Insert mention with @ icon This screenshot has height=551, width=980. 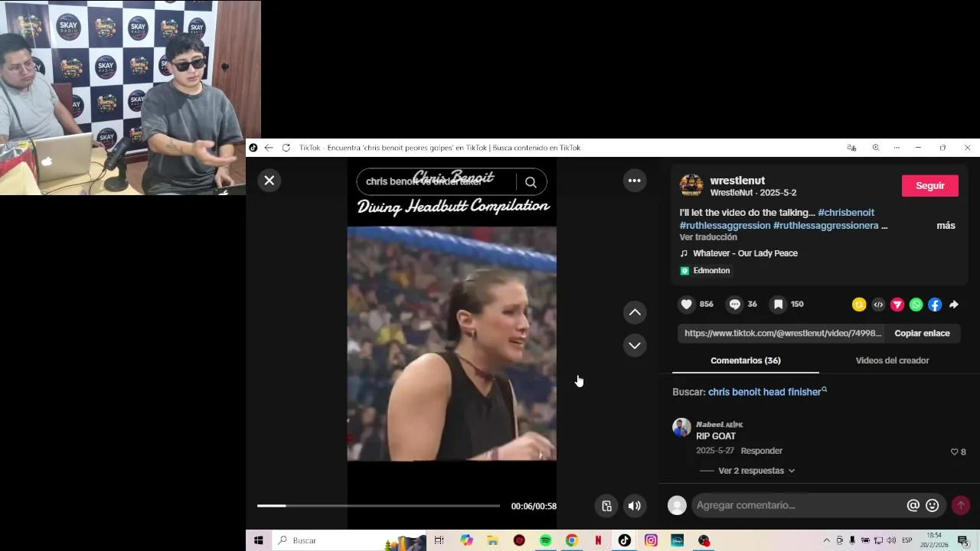click(913, 505)
